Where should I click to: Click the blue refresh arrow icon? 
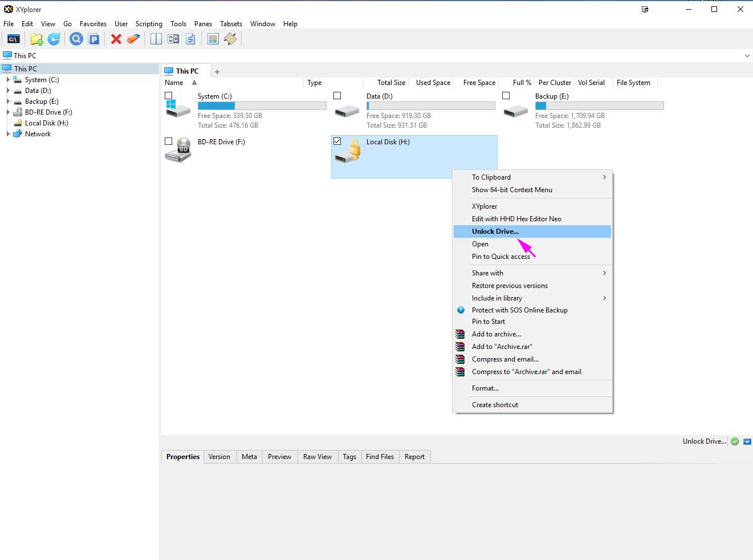click(x=54, y=39)
